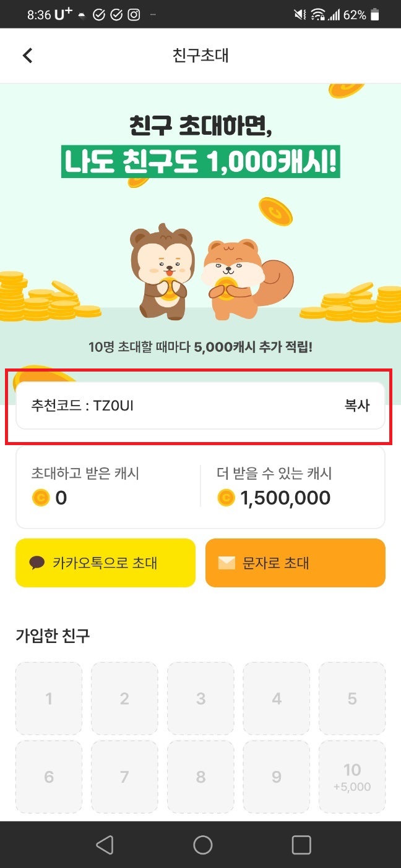Tap the 더 받을 수 있는 캐시 amount

tap(285, 498)
